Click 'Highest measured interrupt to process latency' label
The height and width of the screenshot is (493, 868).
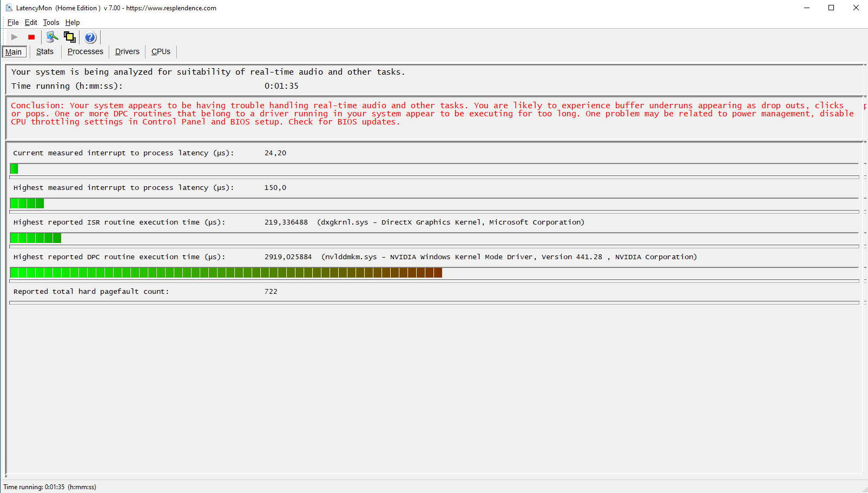tap(123, 188)
